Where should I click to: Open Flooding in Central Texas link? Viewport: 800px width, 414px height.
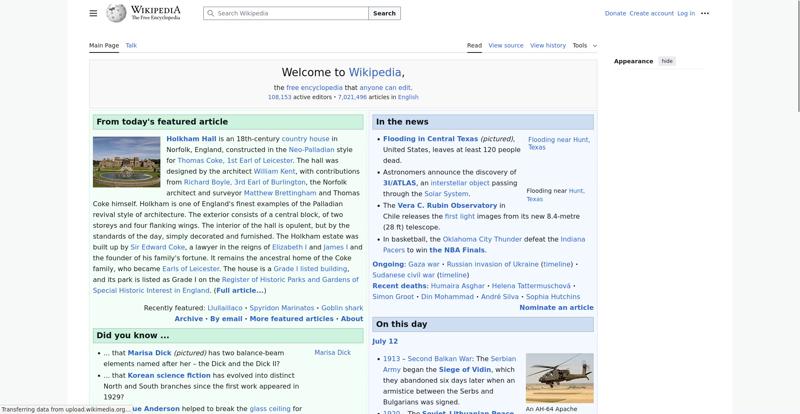click(x=431, y=139)
